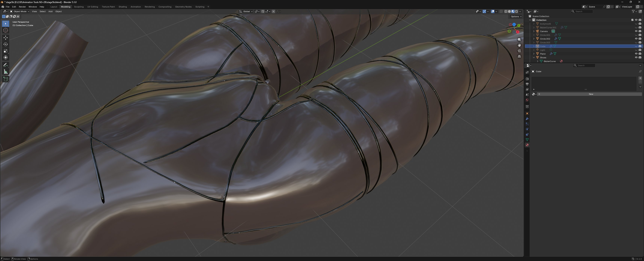Switch to the Shading workspace tab
This screenshot has height=261, width=644.
coord(122,7)
